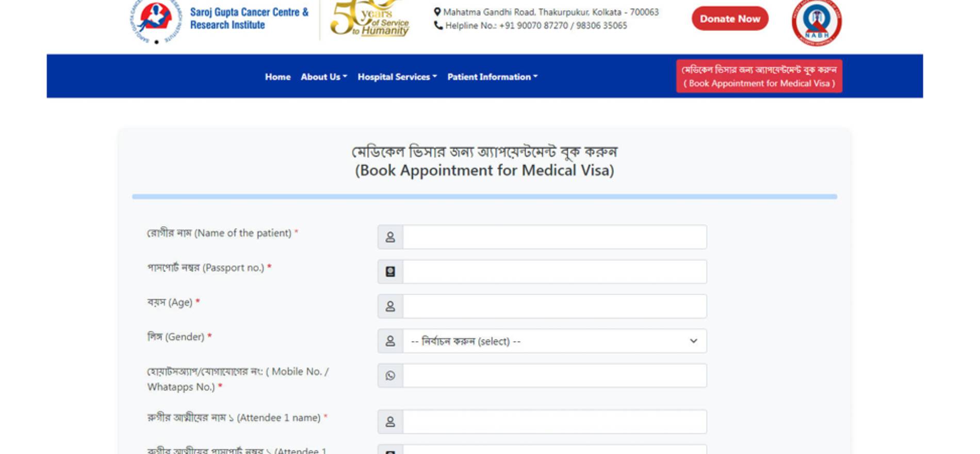Go to the Home page
Screen dimensions: 980x454
coord(277,77)
